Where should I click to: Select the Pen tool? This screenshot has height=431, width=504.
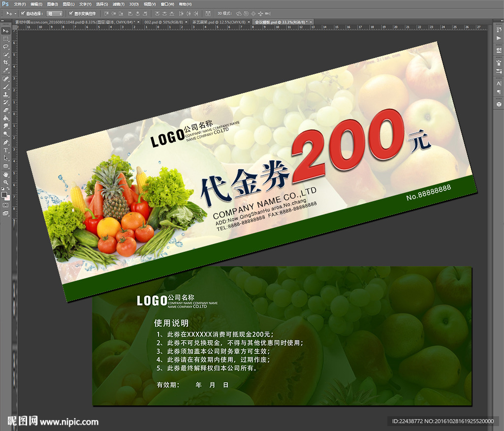(5, 142)
